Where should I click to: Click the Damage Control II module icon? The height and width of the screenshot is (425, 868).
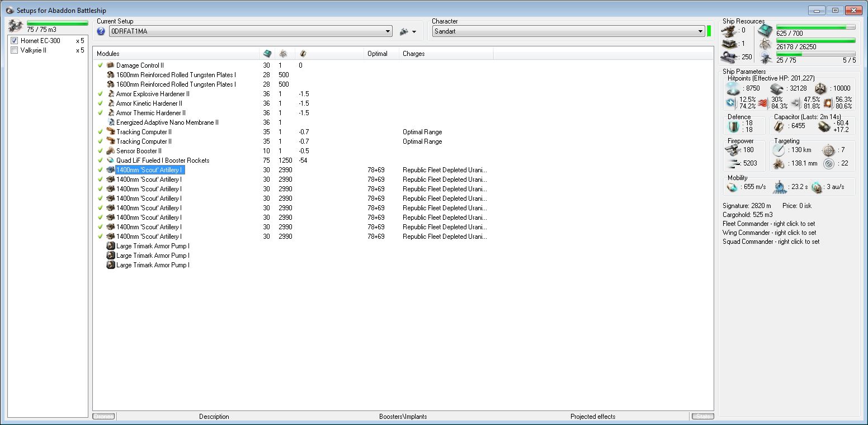(x=111, y=65)
